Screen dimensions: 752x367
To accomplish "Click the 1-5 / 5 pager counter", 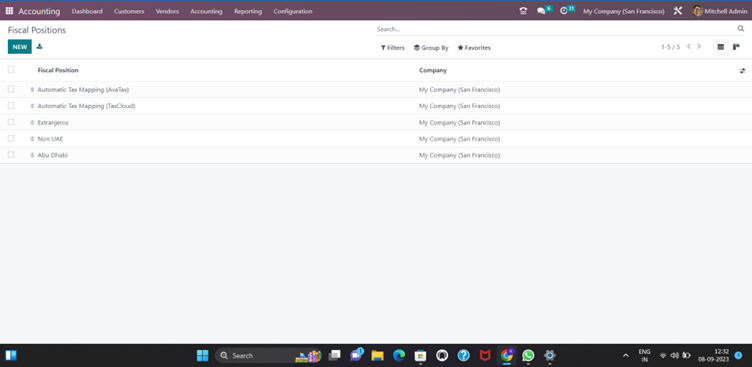I will [x=670, y=47].
